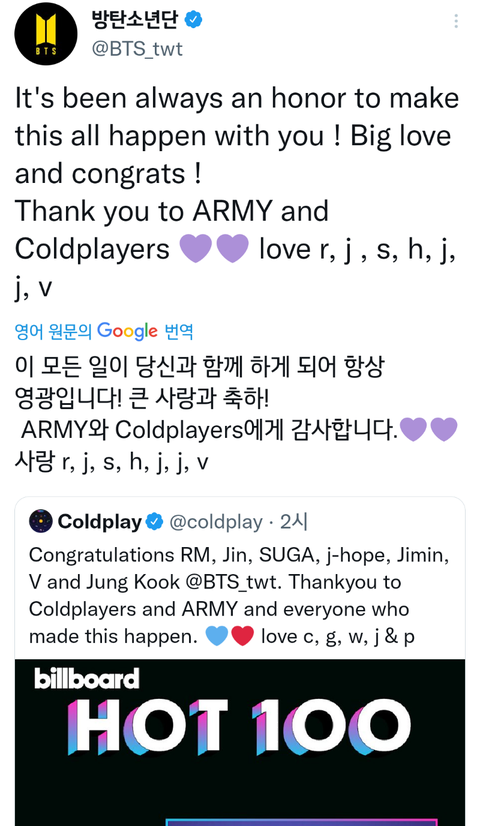Click the Google logo in translation line
480x826 pixels.
pos(128,331)
